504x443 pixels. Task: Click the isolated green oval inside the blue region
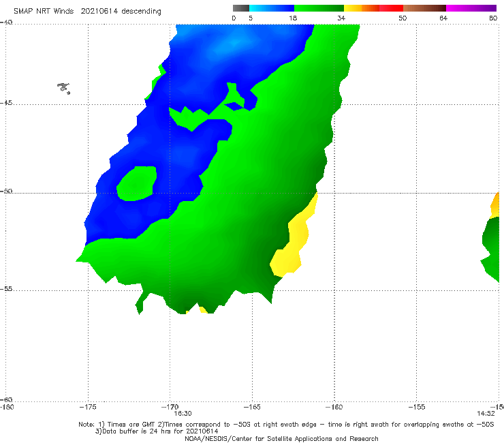tap(137, 183)
